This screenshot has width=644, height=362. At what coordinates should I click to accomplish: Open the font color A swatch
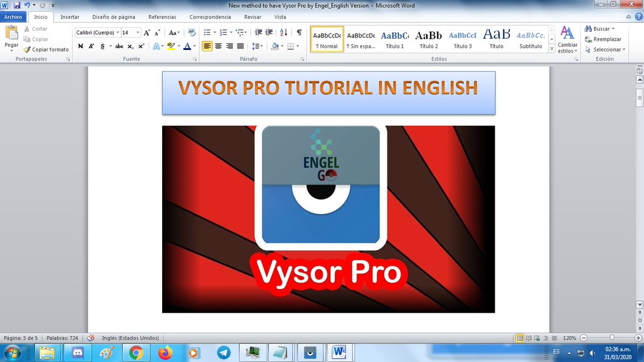186,46
